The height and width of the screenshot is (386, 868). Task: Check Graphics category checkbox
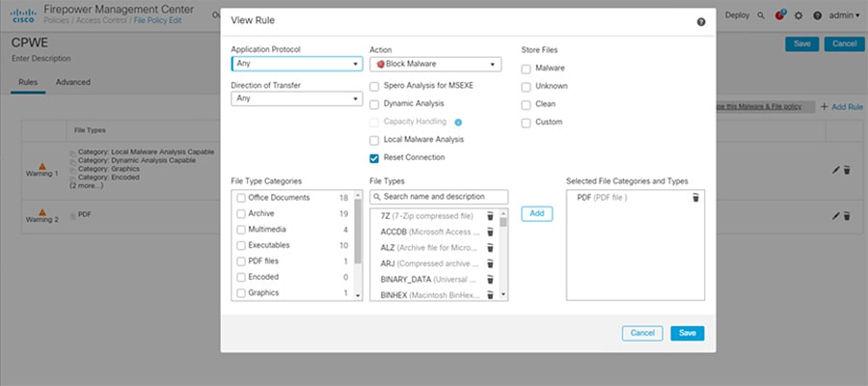coord(241,293)
